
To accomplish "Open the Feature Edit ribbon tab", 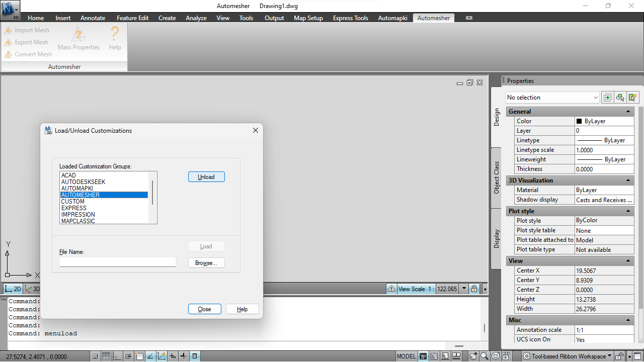I will pyautogui.click(x=132, y=18).
